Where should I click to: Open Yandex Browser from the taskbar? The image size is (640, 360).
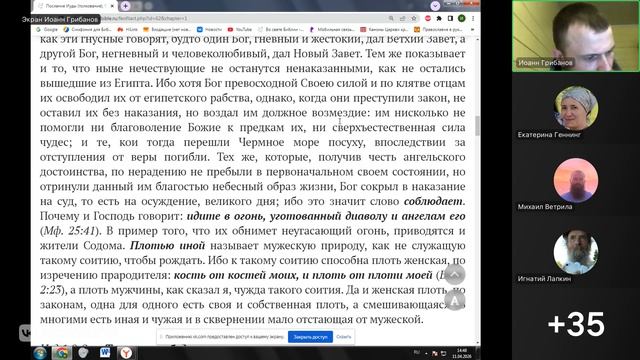[126, 353]
